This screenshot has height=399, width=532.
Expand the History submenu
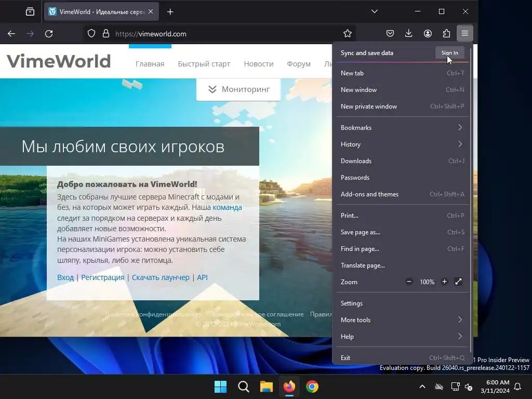pos(403,144)
